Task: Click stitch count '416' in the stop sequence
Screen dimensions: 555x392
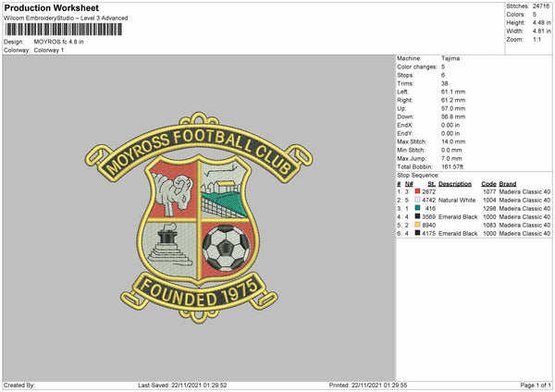Action: tap(430, 208)
